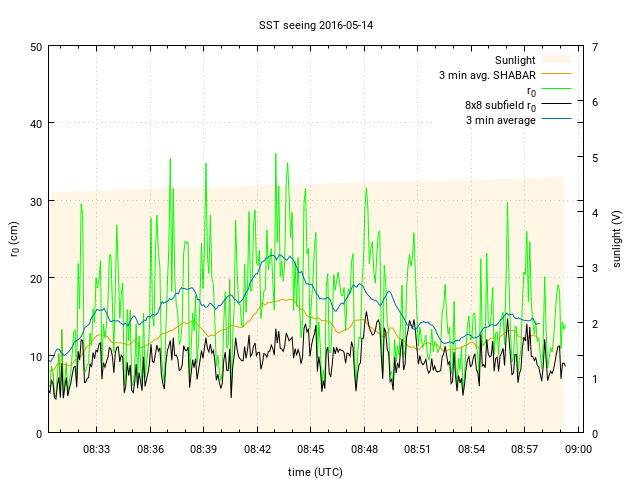Select the 08:33 time tick label
Viewport: 640px width, 480px height.
click(97, 450)
